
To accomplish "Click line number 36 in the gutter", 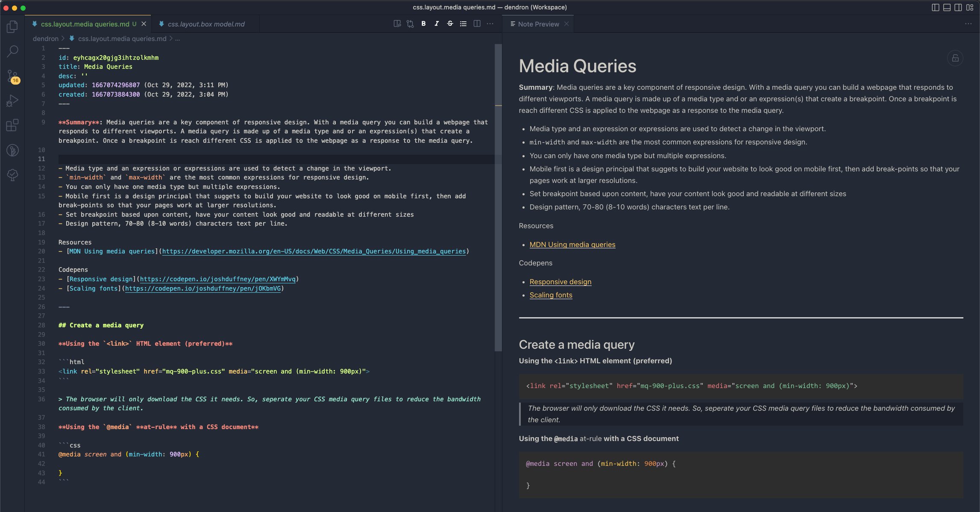I will pos(41,399).
